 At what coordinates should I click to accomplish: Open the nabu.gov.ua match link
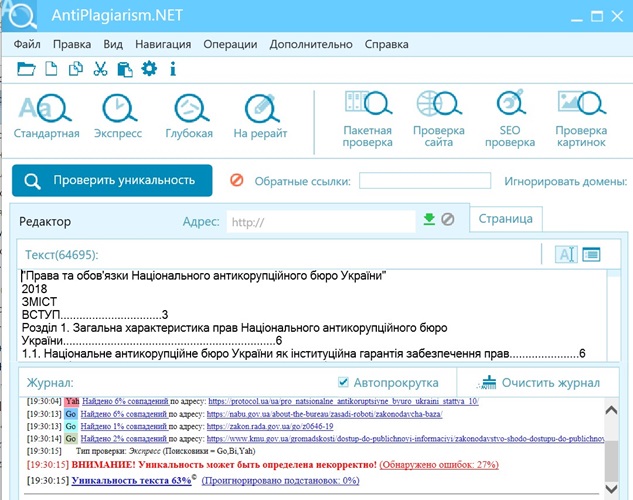click(325, 414)
